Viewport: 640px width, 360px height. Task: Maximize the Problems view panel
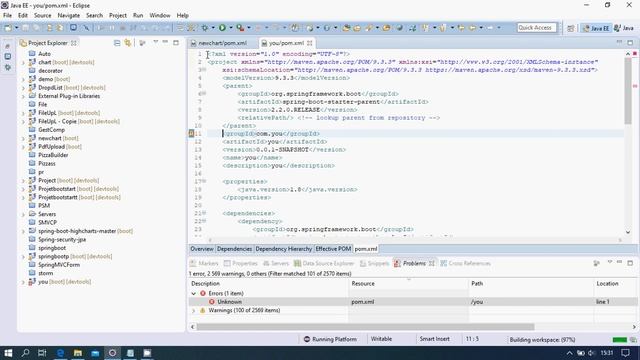[630, 263]
